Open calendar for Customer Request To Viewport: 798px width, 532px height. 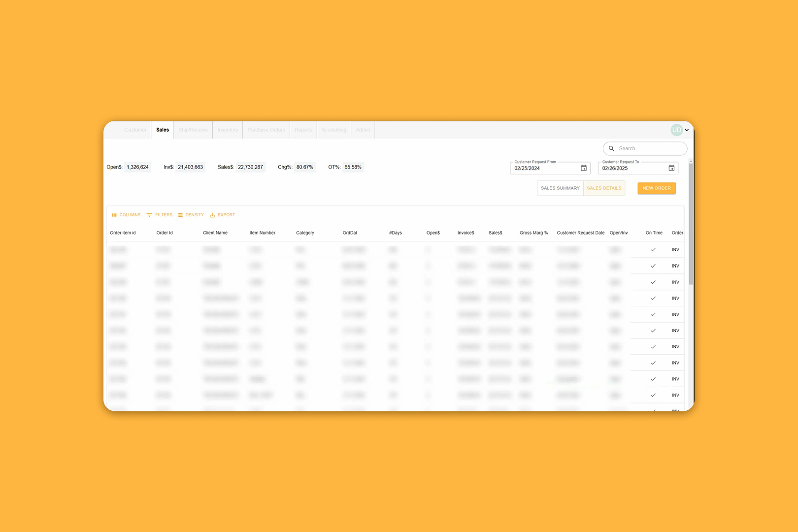pos(671,168)
